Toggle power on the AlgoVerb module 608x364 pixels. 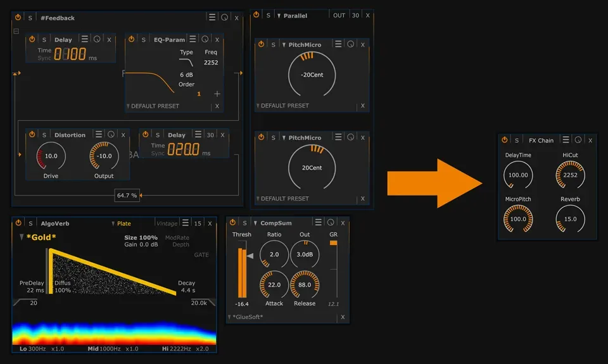(x=18, y=223)
